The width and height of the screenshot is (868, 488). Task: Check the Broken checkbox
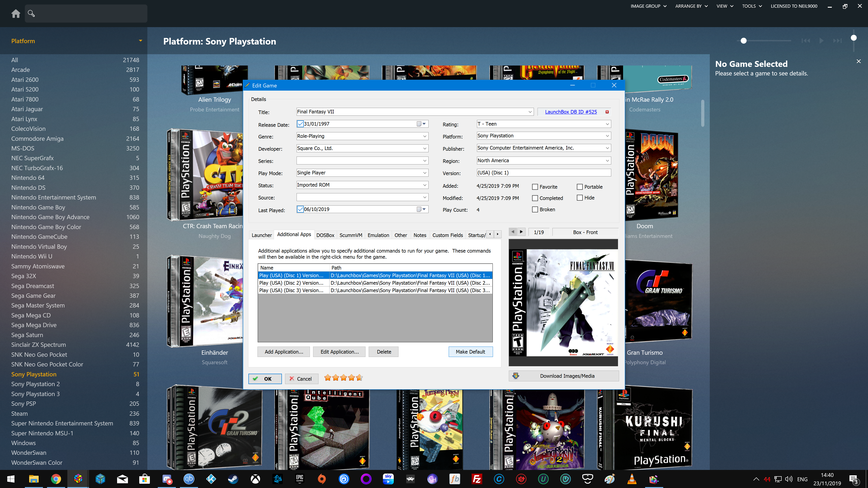click(535, 209)
